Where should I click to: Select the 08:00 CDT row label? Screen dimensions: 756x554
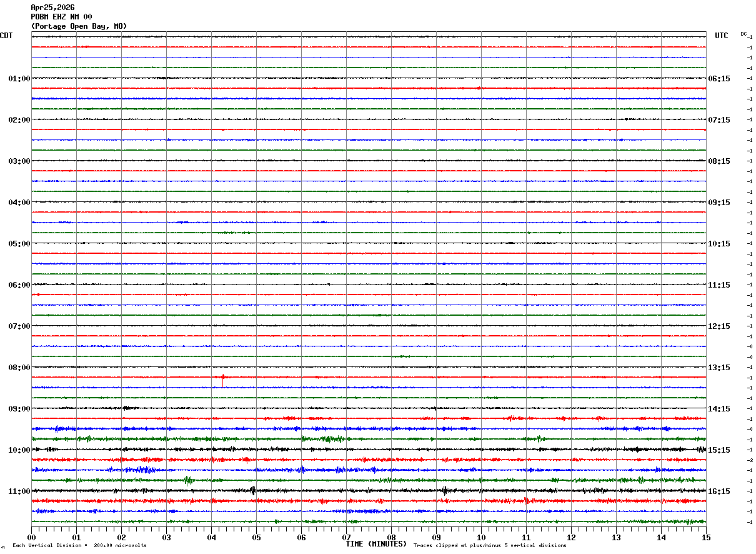19,368
